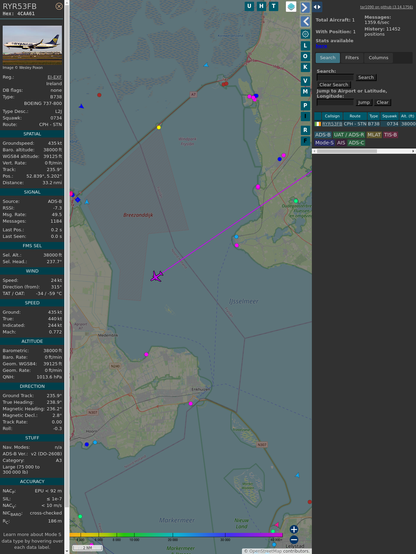416x554 pixels.
Task: Switch to the Columns tab
Action: point(378,58)
